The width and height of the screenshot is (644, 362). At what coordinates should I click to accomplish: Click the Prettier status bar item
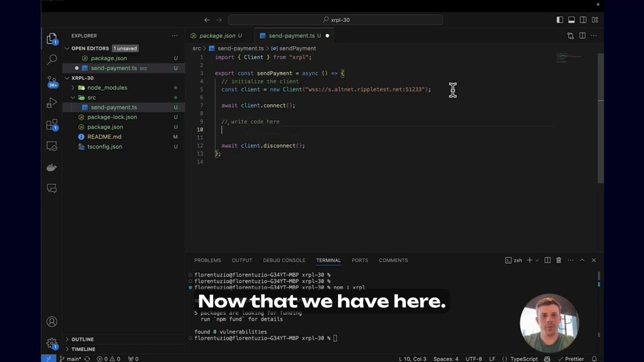coord(572,359)
